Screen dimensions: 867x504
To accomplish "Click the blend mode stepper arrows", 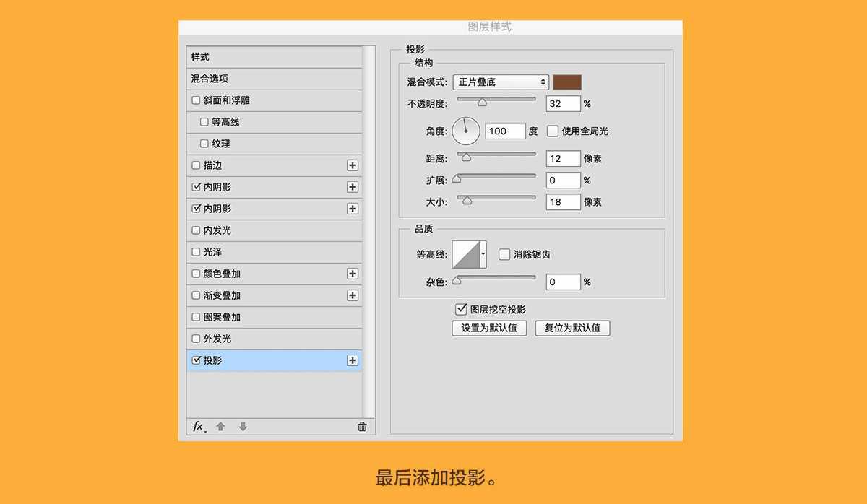I will [542, 82].
